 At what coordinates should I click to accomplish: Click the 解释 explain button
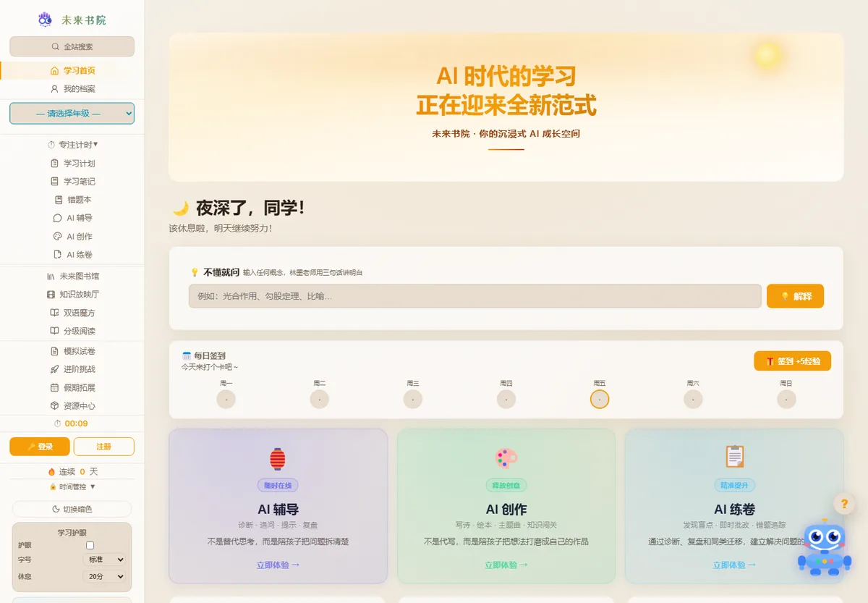point(795,296)
